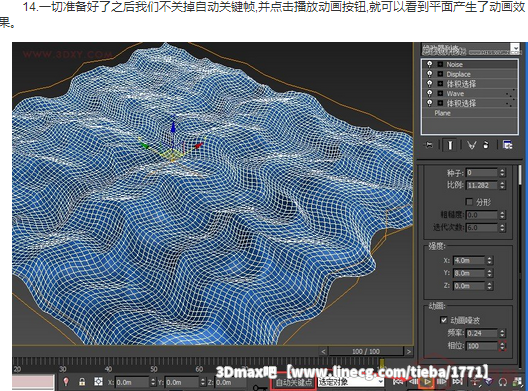
Task: Click the 频率 frequency spinner arrows
Action: click(x=502, y=333)
